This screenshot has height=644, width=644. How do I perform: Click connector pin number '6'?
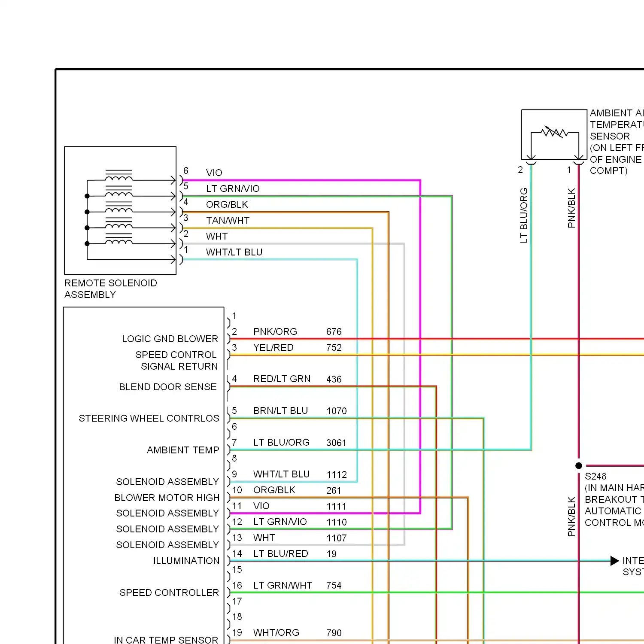pyautogui.click(x=234, y=426)
